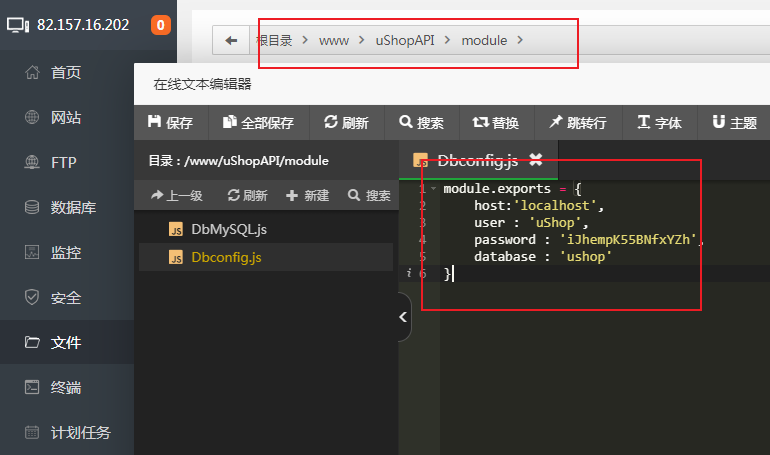Expand chevron after module breadcrumb

tap(520, 40)
